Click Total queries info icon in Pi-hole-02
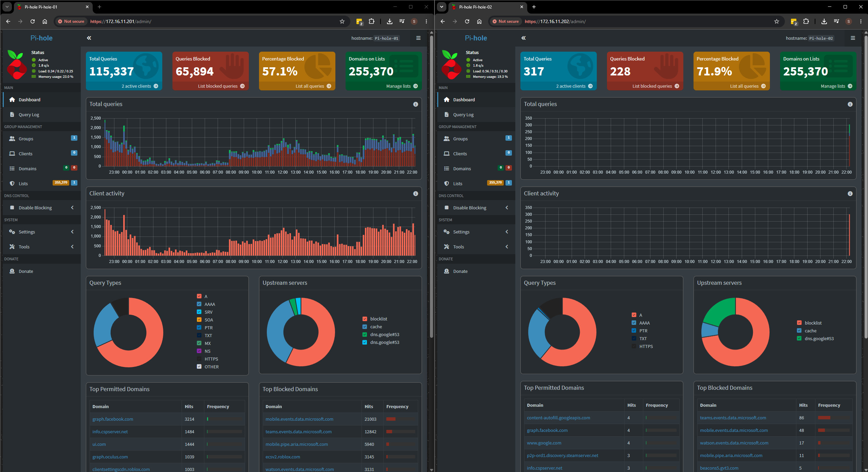The width and height of the screenshot is (868, 472). (x=850, y=104)
